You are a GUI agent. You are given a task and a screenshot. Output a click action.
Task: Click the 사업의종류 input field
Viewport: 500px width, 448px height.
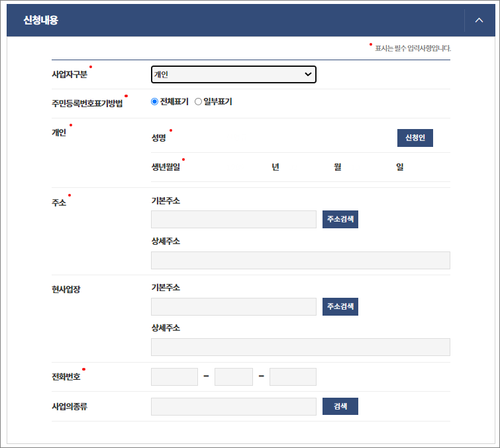233,406
